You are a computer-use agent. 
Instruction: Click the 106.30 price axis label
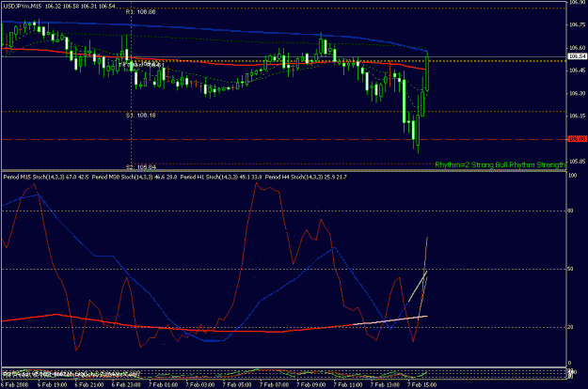pyautogui.click(x=577, y=93)
